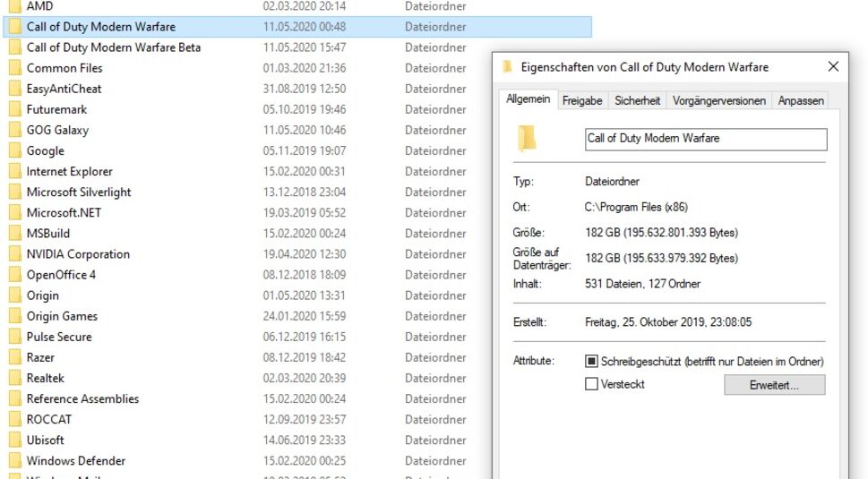The image size is (868, 479).
Task: Open the Anpassen tab
Action: coord(801,101)
